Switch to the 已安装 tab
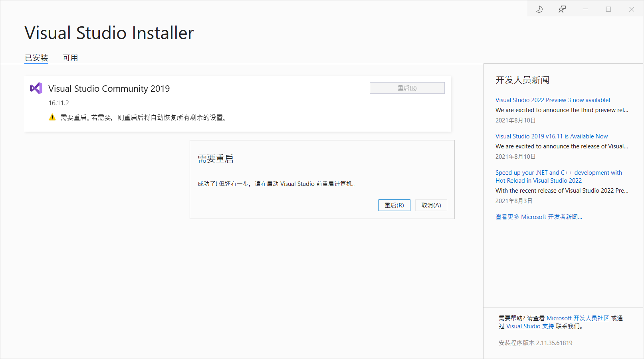This screenshot has height=359, width=644. [36, 58]
